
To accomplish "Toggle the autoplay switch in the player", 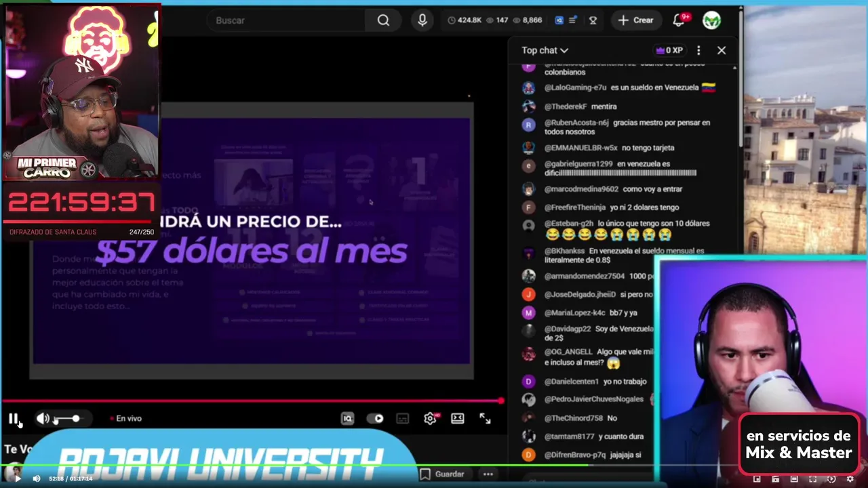I will 375,419.
